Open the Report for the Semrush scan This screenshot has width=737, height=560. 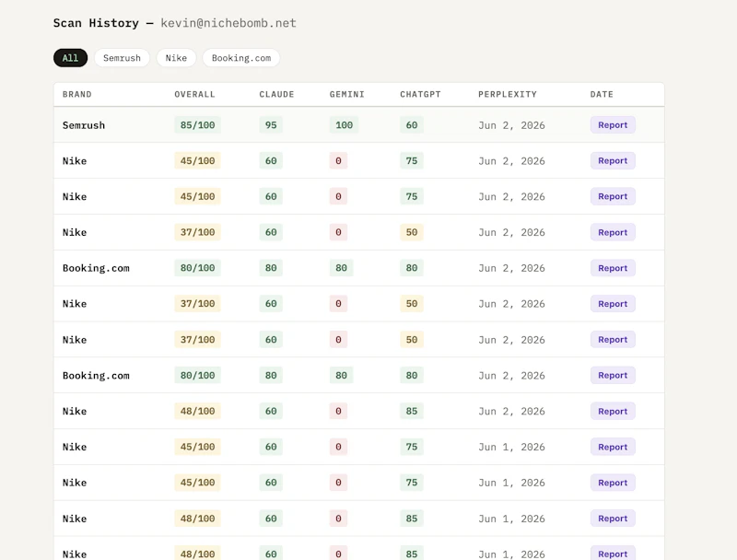613,125
